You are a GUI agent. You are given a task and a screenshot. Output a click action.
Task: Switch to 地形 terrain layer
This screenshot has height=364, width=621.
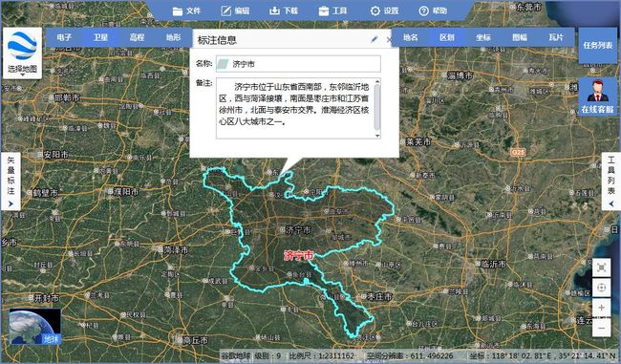[x=174, y=37]
